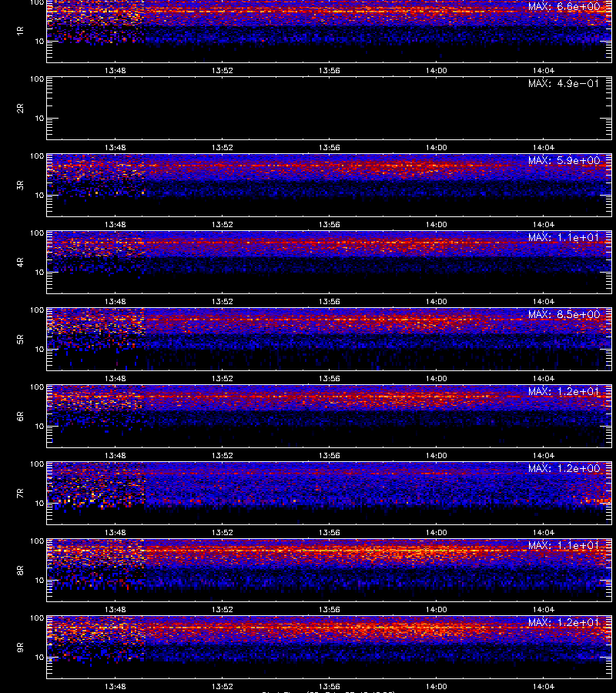Select the MAX: 1.2e+01 readout in panel 9R
Viewport: 616px width, 693px height.
(x=564, y=622)
